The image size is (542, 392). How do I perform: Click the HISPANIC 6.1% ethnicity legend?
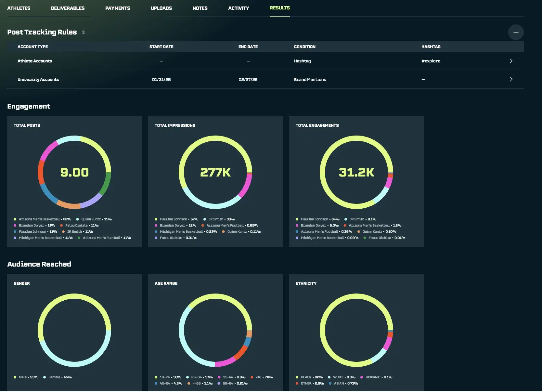point(376,377)
